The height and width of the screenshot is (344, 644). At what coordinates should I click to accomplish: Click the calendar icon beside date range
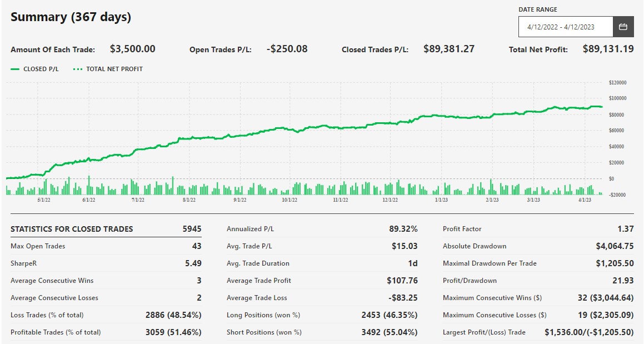point(623,27)
